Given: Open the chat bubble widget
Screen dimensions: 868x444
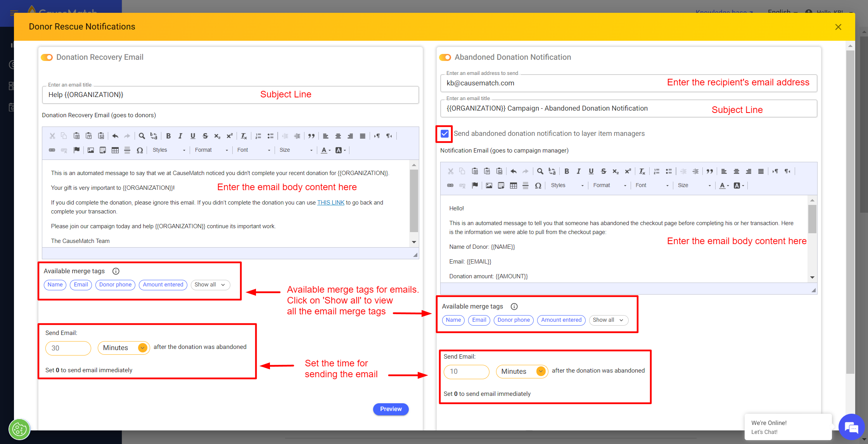Looking at the screenshot, I should [852, 427].
